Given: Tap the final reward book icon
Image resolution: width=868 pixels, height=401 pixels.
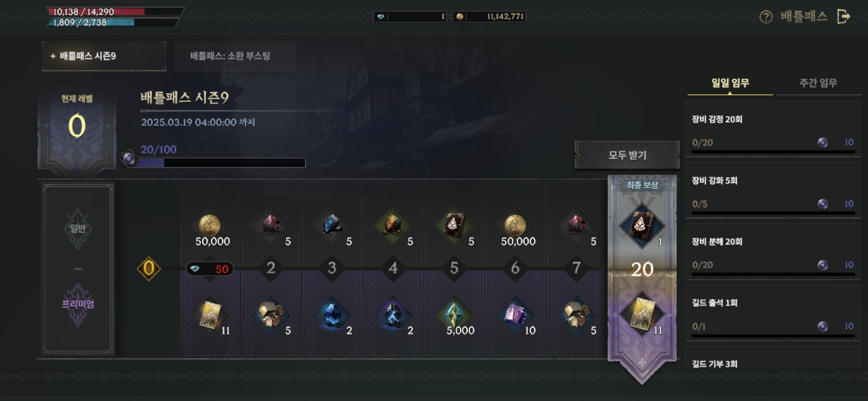Looking at the screenshot, I should pyautogui.click(x=642, y=225).
